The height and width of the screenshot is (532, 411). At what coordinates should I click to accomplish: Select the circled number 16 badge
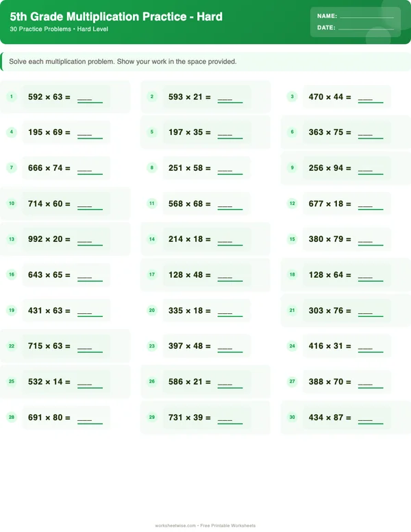11,275
